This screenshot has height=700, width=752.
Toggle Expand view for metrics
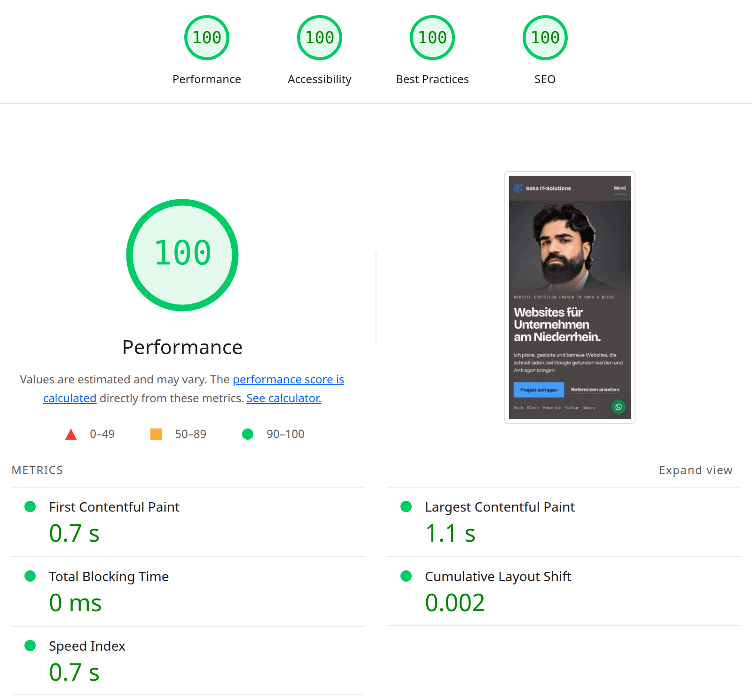tap(696, 470)
